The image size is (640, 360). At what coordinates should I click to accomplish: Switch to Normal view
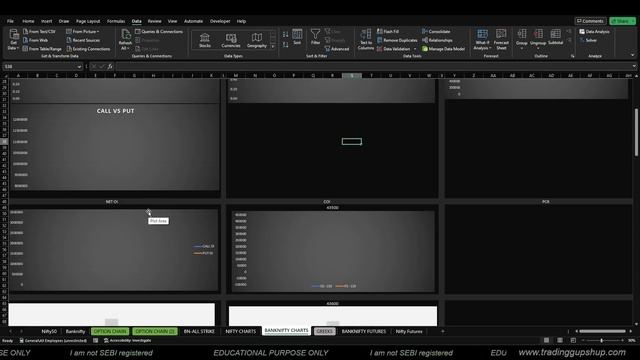tap(546, 340)
